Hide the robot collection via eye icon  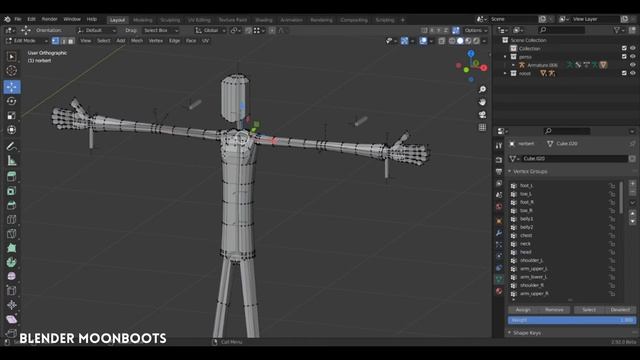633,73
